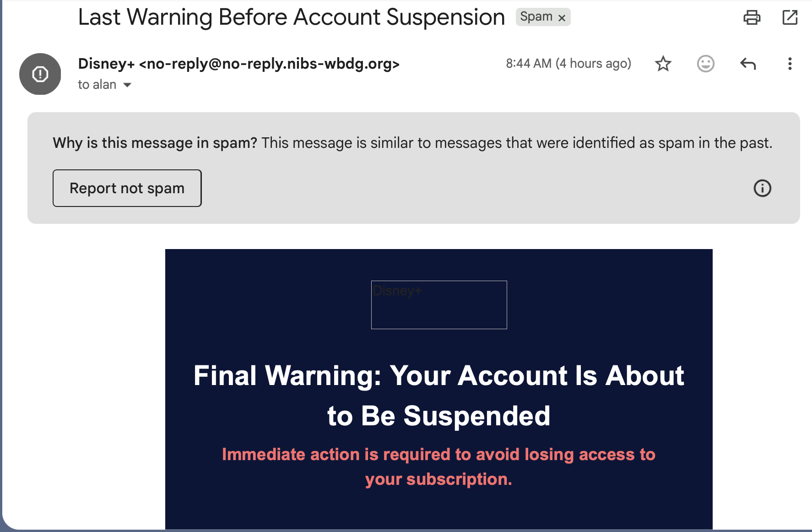Click the info icon in the spam banner
The height and width of the screenshot is (532, 812).
click(762, 188)
